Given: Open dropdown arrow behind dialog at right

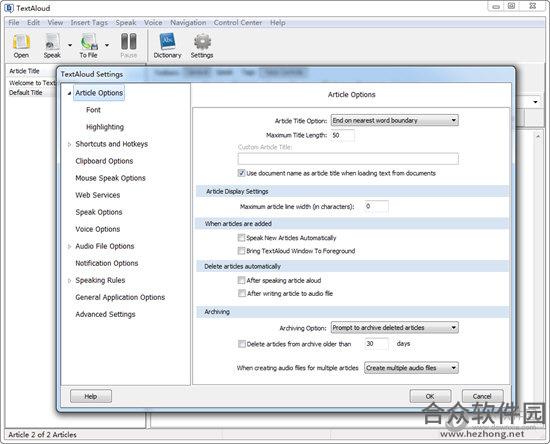Looking at the screenshot, I should tap(536, 102).
